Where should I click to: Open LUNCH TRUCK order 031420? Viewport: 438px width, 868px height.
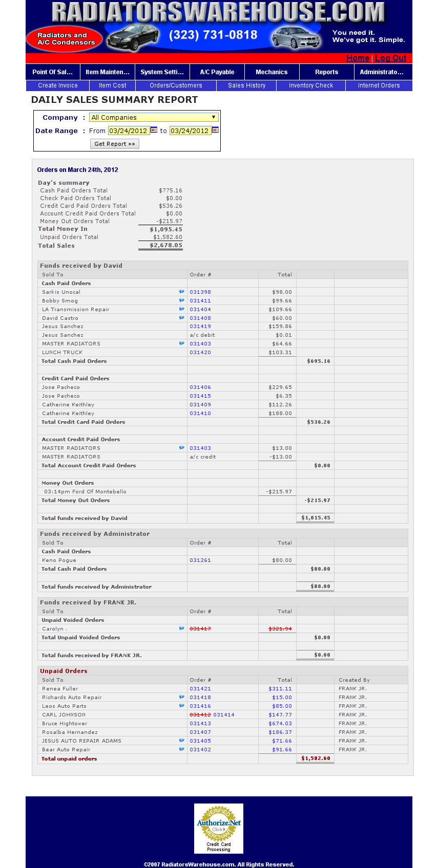pyautogui.click(x=200, y=353)
